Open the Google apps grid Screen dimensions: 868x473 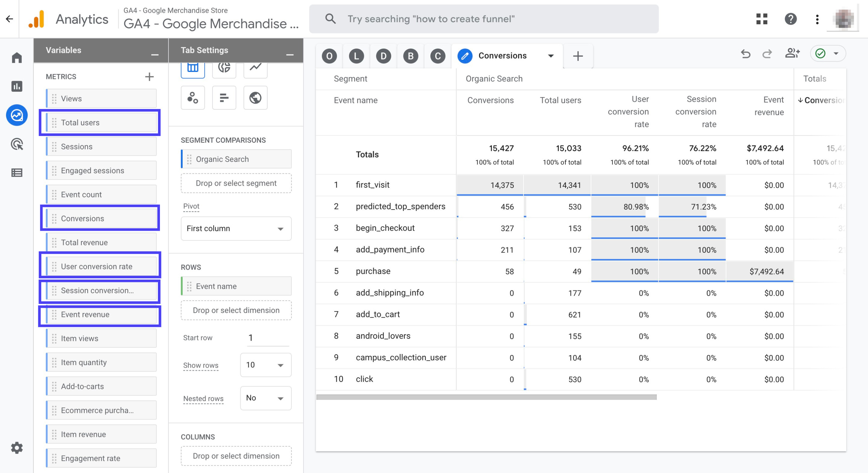pyautogui.click(x=762, y=19)
